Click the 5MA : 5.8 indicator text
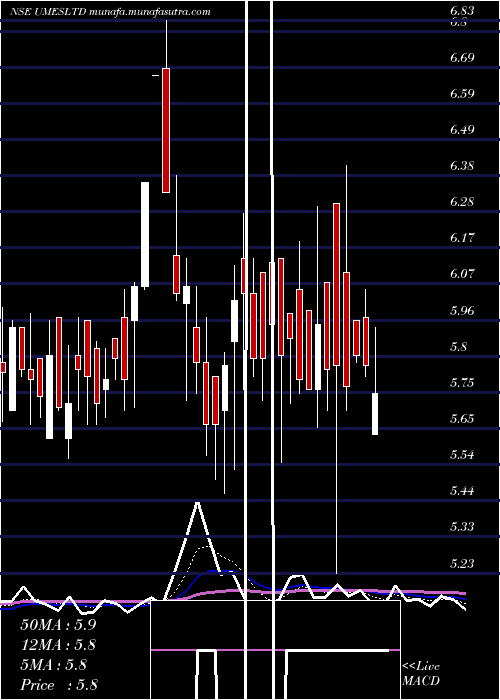 tap(54, 665)
